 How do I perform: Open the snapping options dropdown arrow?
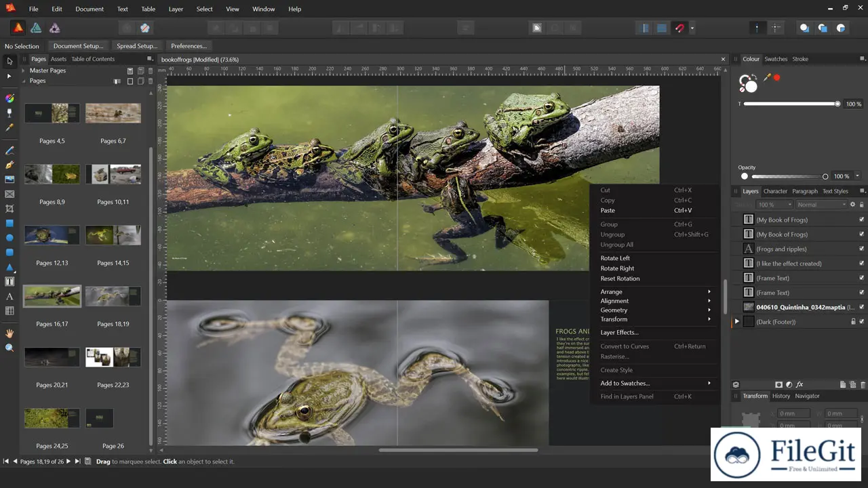692,28
